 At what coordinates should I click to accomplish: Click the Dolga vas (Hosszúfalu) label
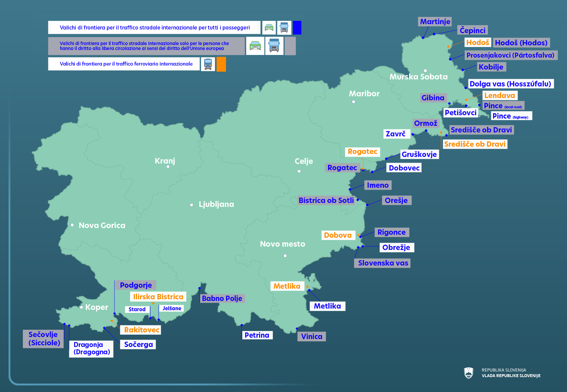click(510, 84)
